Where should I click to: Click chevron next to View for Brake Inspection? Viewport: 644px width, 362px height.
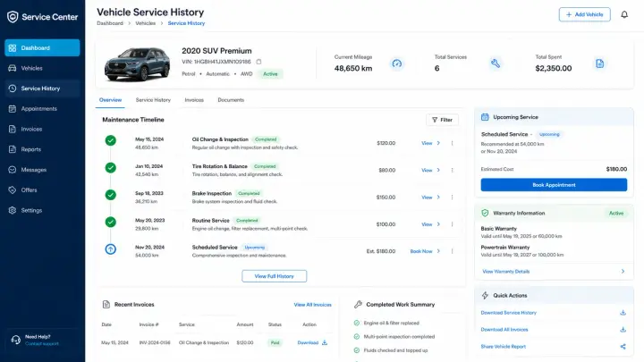click(438, 197)
